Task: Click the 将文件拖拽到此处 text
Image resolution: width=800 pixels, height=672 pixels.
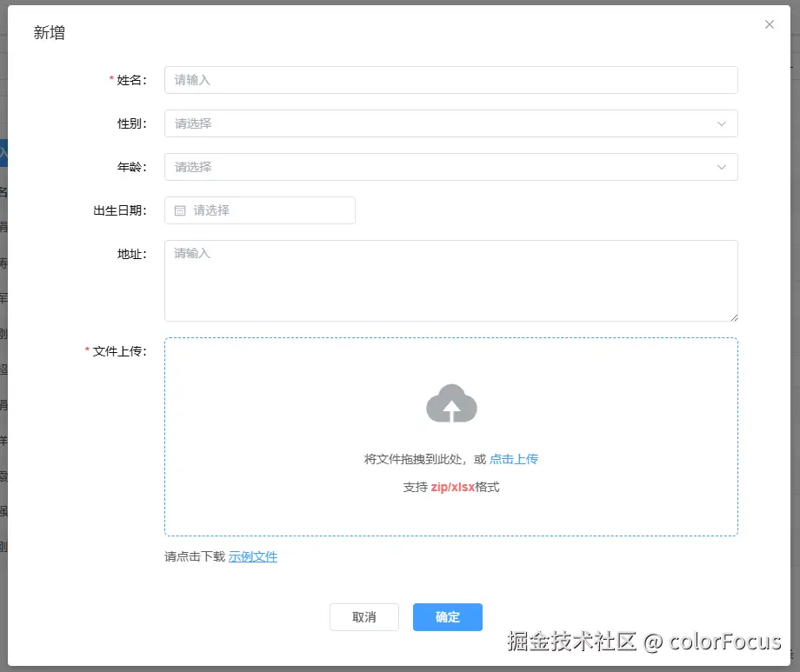Action: pos(413,459)
